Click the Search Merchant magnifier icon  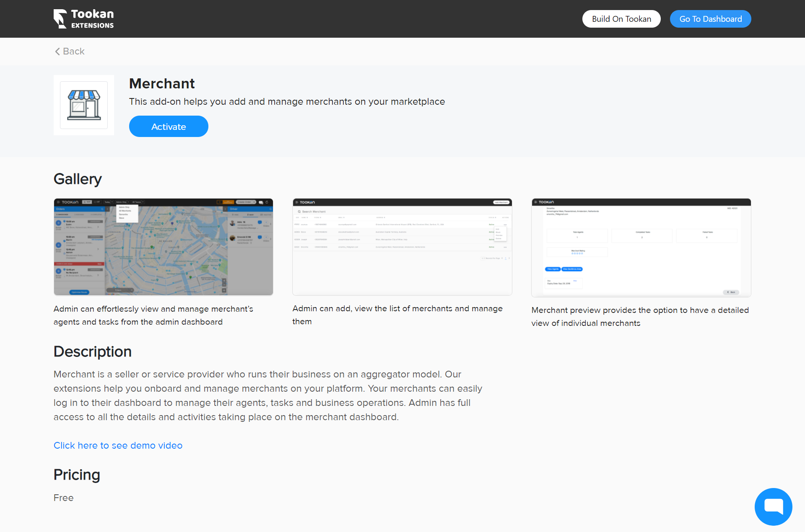click(299, 212)
